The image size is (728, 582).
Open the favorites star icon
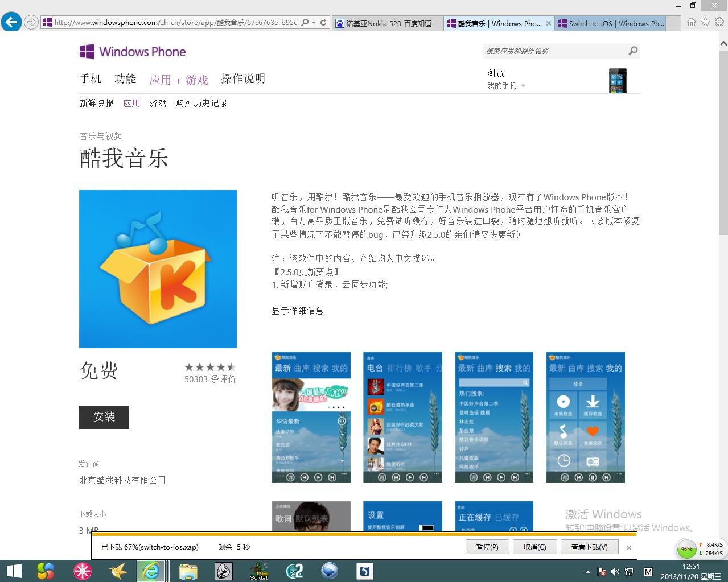tap(705, 22)
